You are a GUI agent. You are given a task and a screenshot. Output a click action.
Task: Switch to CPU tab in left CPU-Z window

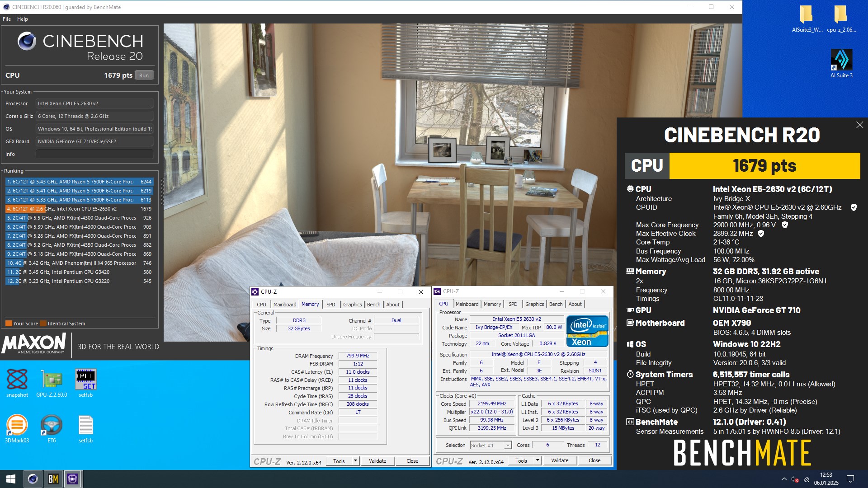click(261, 305)
